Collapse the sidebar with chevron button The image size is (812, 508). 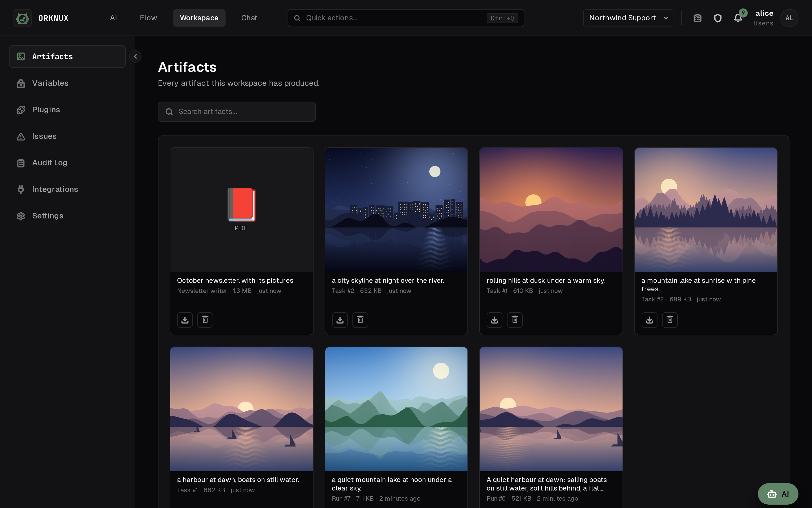[x=135, y=56]
